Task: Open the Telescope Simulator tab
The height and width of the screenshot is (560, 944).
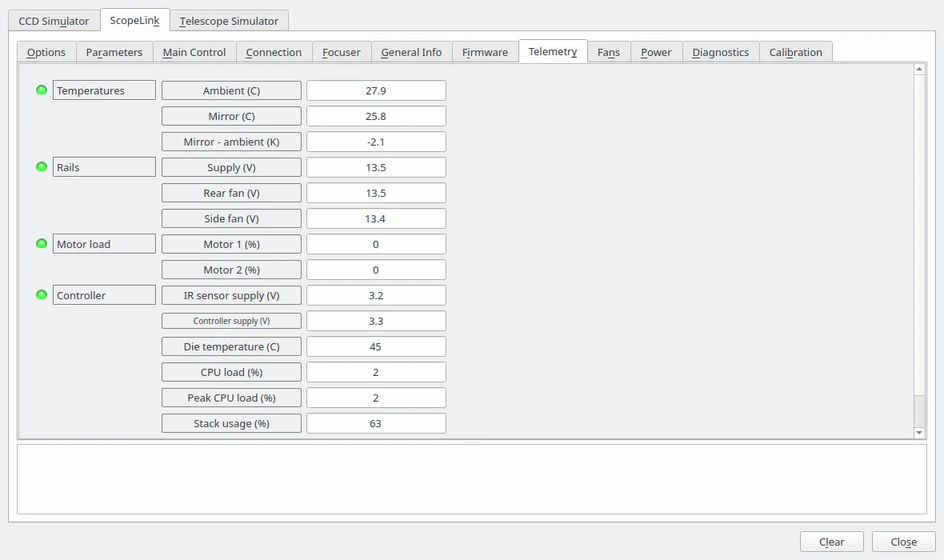Action: coord(229,21)
